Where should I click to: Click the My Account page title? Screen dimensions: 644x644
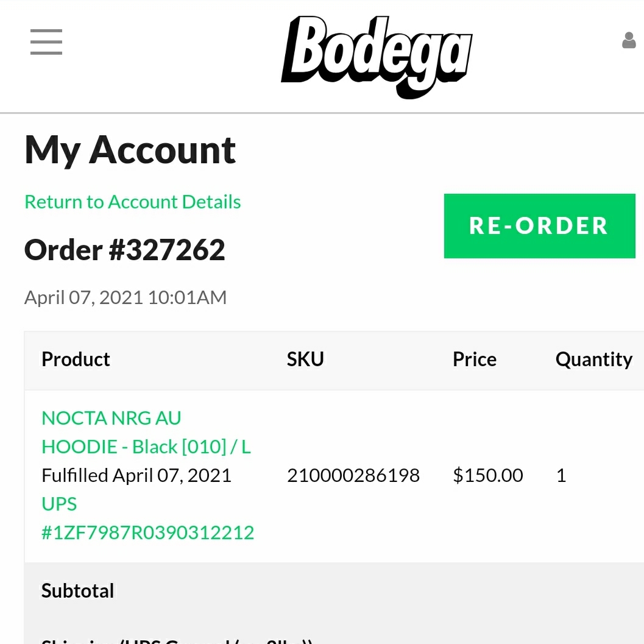coord(130,150)
